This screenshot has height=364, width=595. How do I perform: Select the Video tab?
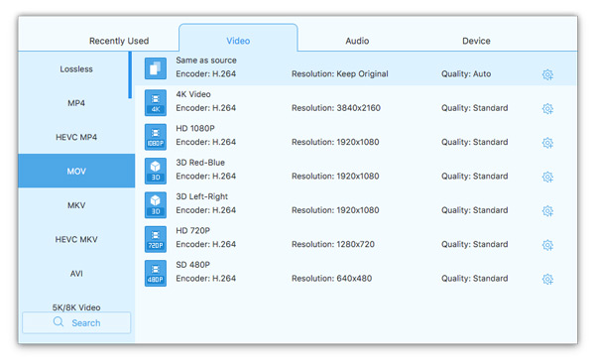[x=238, y=38]
